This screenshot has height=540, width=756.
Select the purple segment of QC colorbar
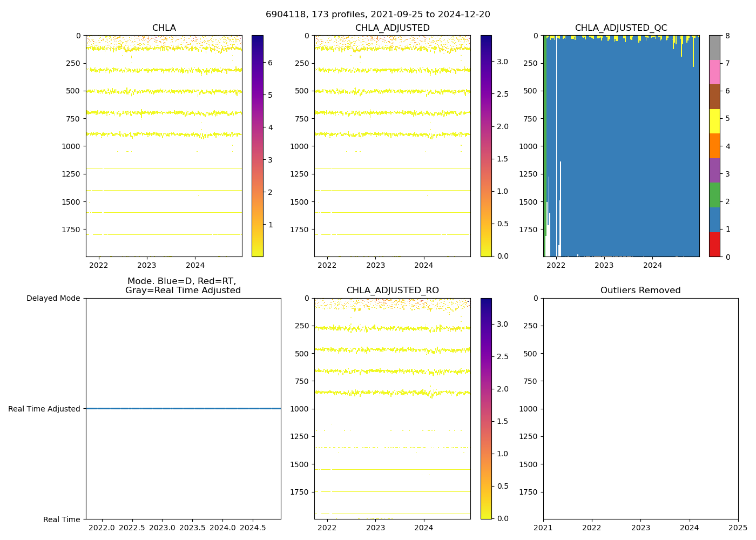coord(714,170)
